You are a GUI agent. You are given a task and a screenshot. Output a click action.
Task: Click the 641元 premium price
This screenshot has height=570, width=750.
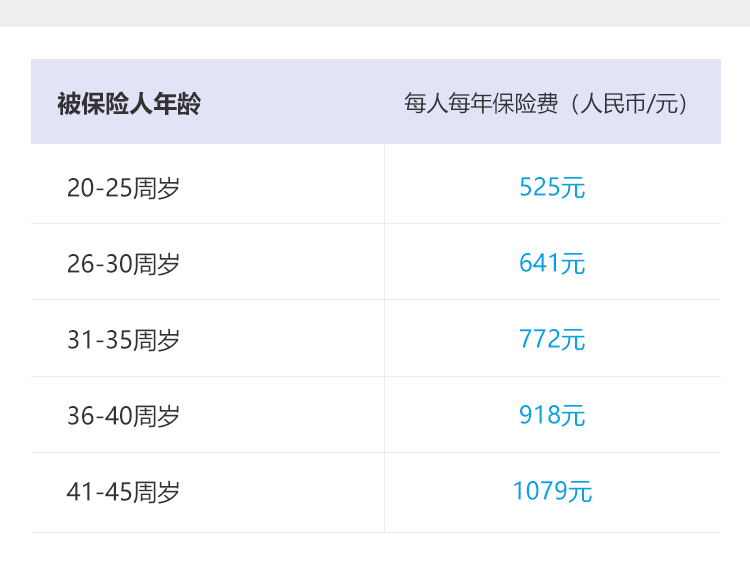pyautogui.click(x=552, y=264)
